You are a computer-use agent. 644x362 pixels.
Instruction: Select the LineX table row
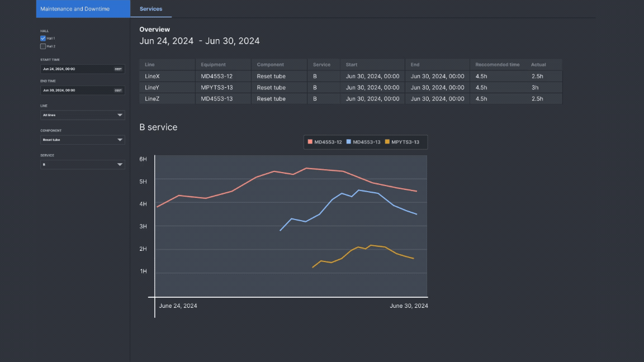pos(152,77)
